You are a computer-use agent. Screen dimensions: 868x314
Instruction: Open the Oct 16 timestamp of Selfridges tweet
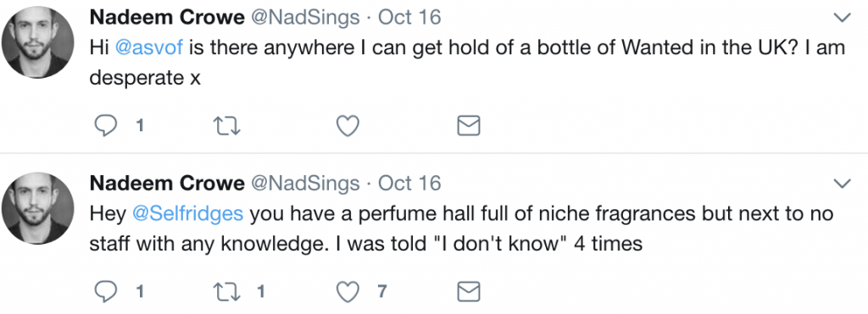click(409, 183)
